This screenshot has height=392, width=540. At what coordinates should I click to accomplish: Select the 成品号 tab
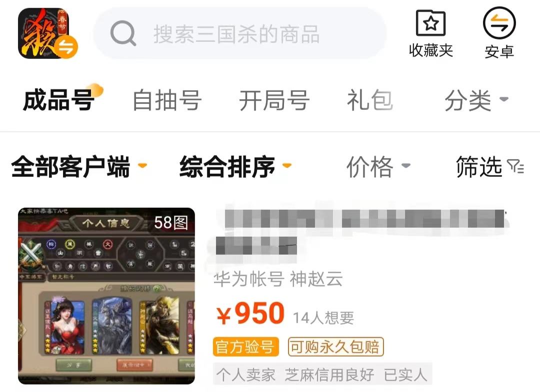[58, 100]
